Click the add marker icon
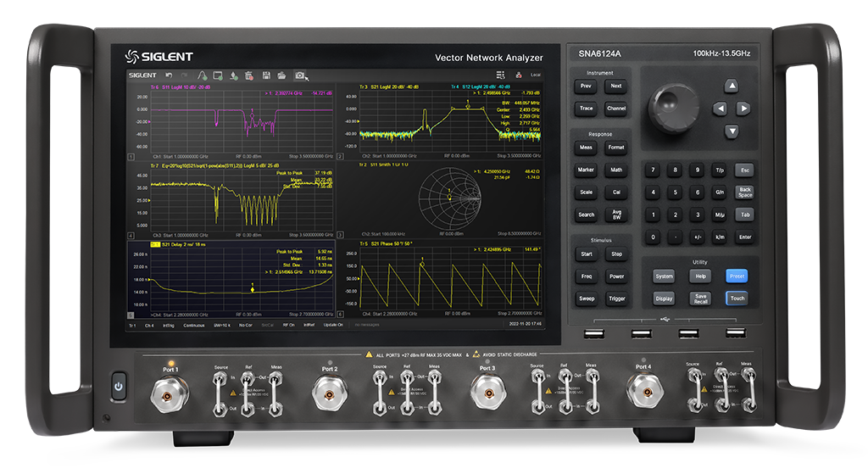This screenshot has height=474, width=868. tap(234, 75)
